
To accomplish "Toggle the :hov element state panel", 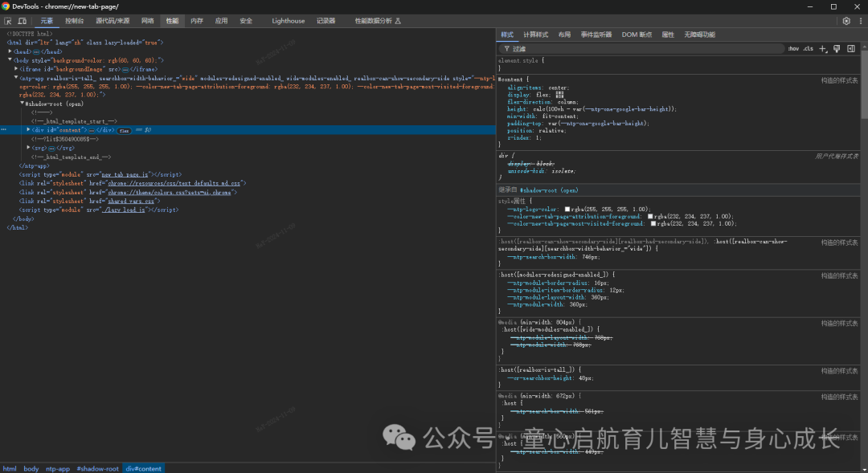I will [793, 49].
